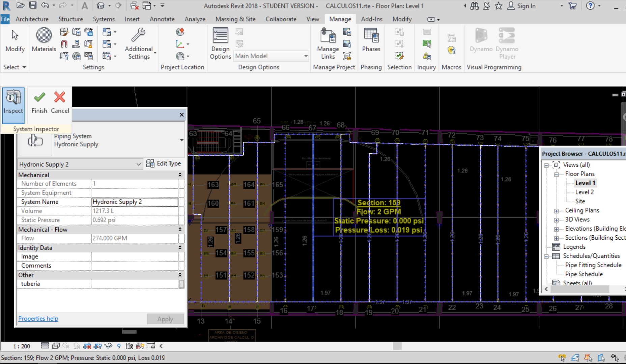Expand Ceiling Plans in Project Browser

tap(556, 210)
